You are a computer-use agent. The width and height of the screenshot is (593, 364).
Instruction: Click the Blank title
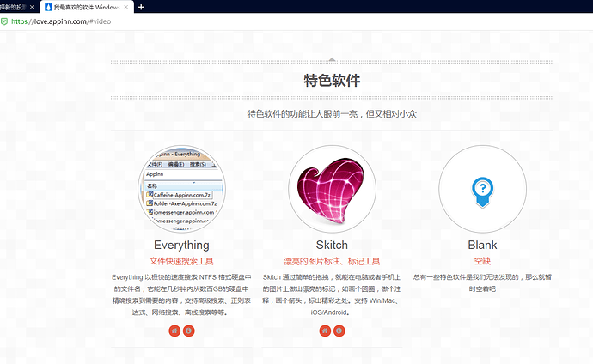483,245
